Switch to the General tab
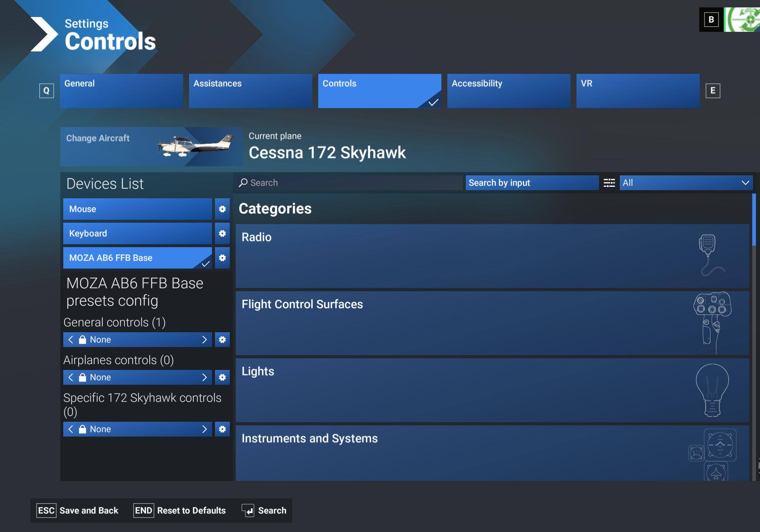 (x=121, y=91)
